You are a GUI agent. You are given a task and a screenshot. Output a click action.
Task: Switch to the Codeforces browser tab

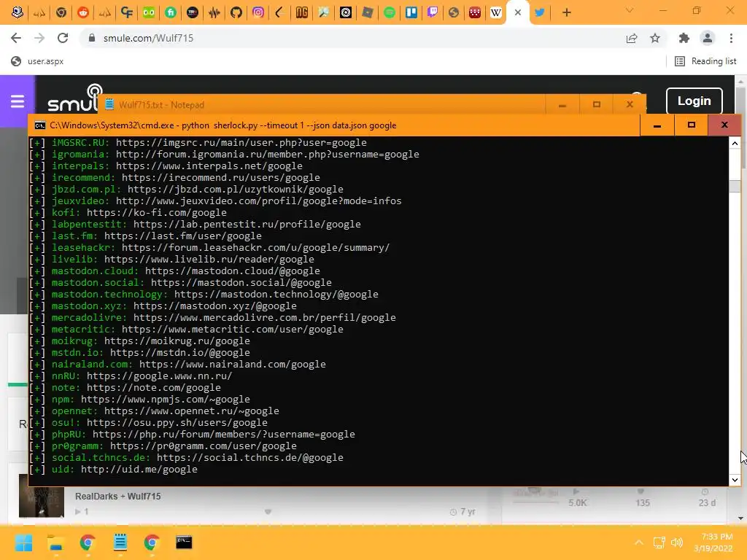click(x=127, y=12)
